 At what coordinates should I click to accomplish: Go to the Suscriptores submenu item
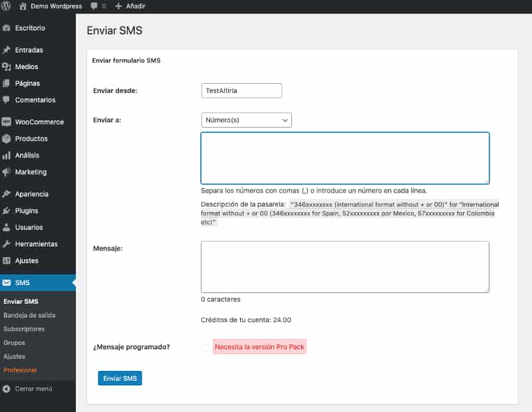[x=24, y=329]
